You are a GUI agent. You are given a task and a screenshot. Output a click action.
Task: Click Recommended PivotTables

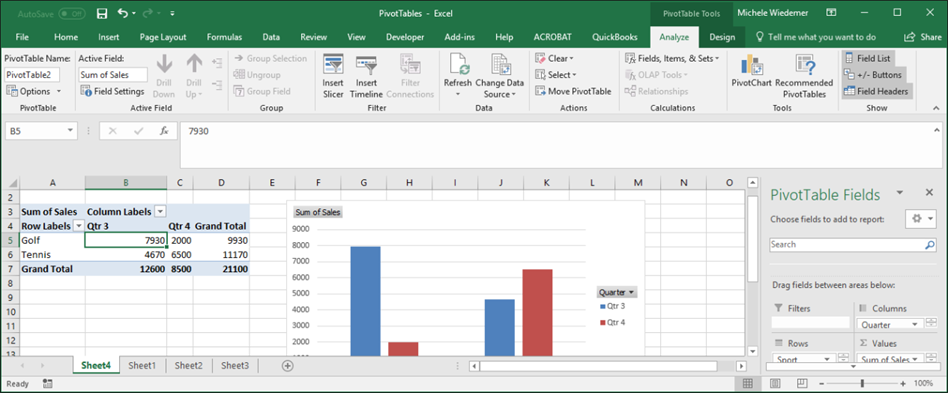pyautogui.click(x=804, y=77)
